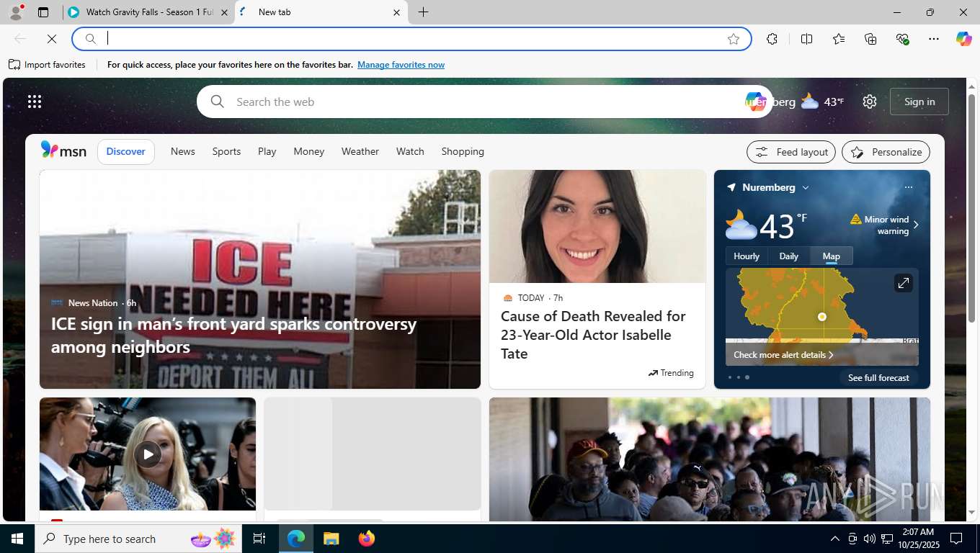Open Check more alert details
Viewport: 980px width, 553px height.
(x=783, y=355)
